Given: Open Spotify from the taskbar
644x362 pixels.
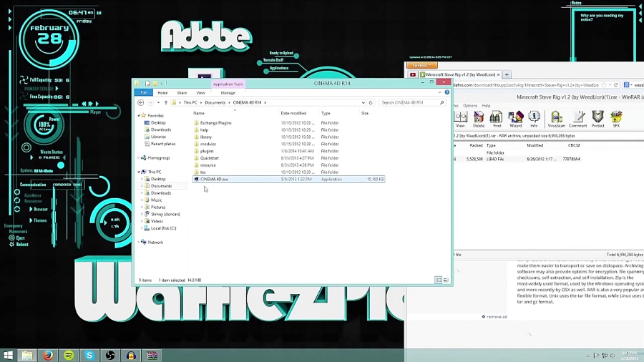Looking at the screenshot, I should click(x=69, y=355).
